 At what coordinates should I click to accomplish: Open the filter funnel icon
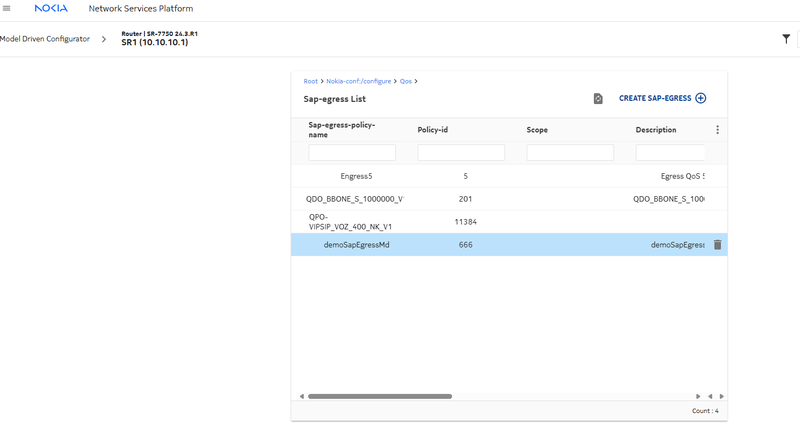coord(786,39)
